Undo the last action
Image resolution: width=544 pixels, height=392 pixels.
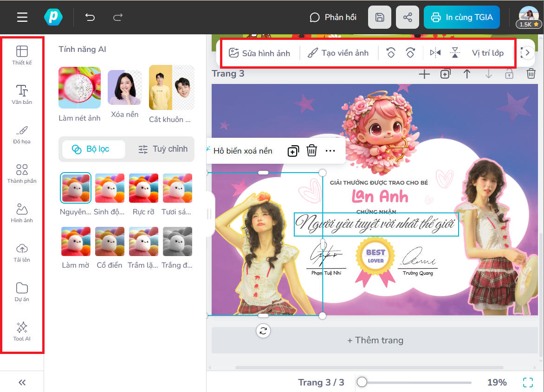coord(90,17)
